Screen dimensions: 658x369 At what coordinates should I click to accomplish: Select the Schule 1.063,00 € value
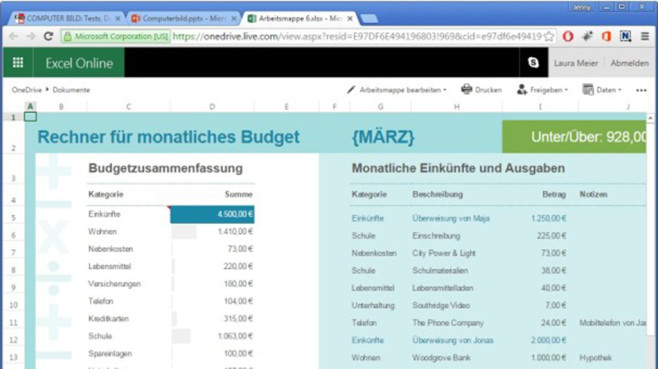tap(235, 336)
